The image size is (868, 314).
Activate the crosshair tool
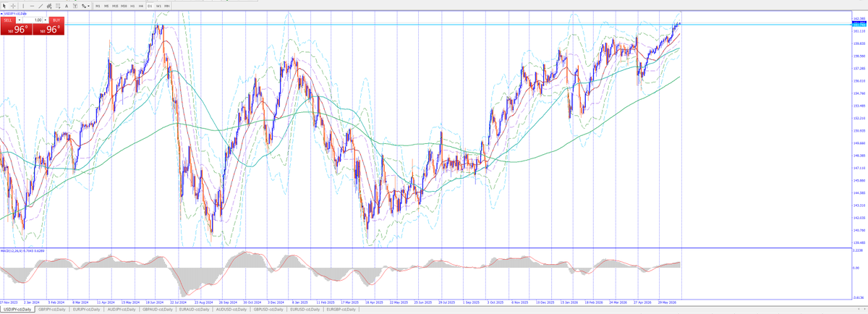tap(13, 6)
